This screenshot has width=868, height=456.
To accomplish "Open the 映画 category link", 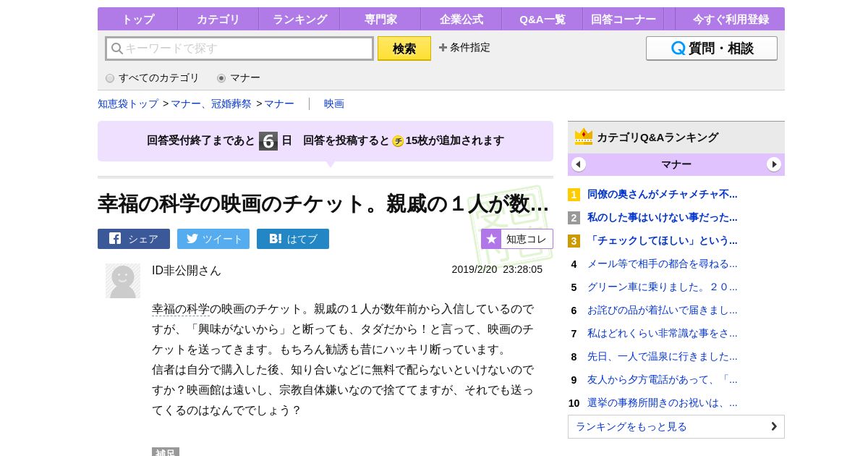I will tap(334, 104).
